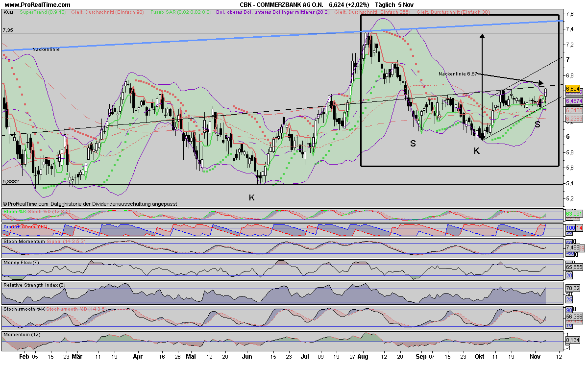This screenshot has width=588, height=392.
Task: Click the Nov label on date axis
Action: coord(536,357)
